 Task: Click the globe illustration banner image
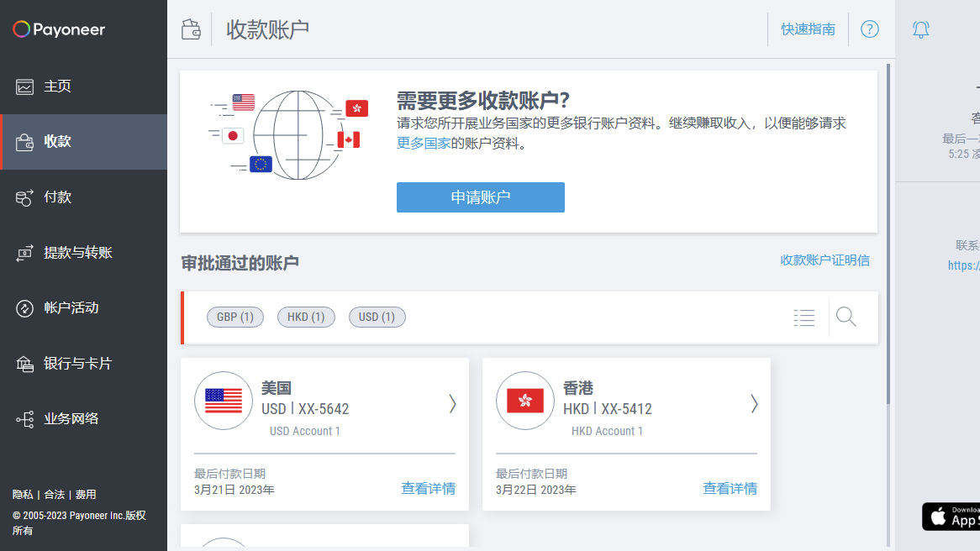pyautogui.click(x=289, y=135)
